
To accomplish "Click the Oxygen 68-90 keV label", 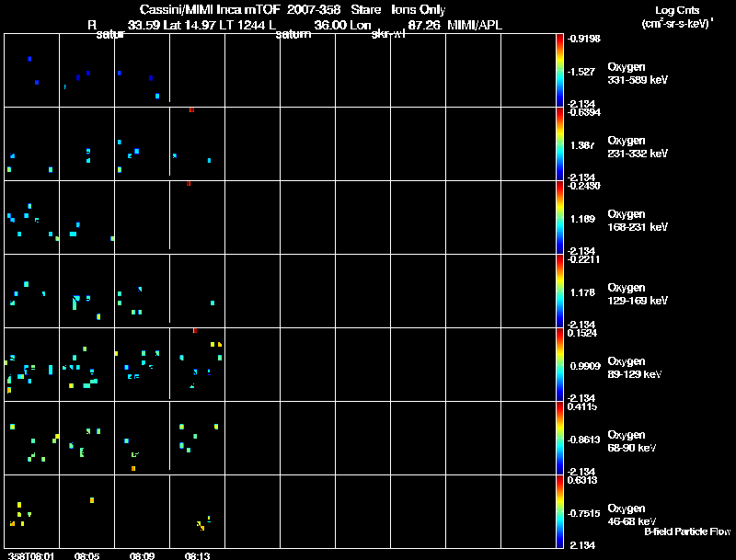I will pyautogui.click(x=632, y=441).
